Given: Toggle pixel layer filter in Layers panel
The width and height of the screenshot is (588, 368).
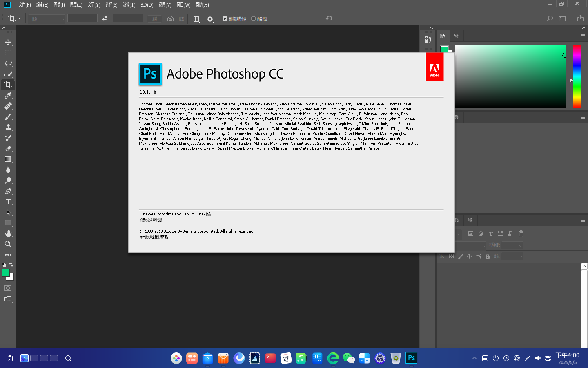Looking at the screenshot, I should (x=471, y=233).
